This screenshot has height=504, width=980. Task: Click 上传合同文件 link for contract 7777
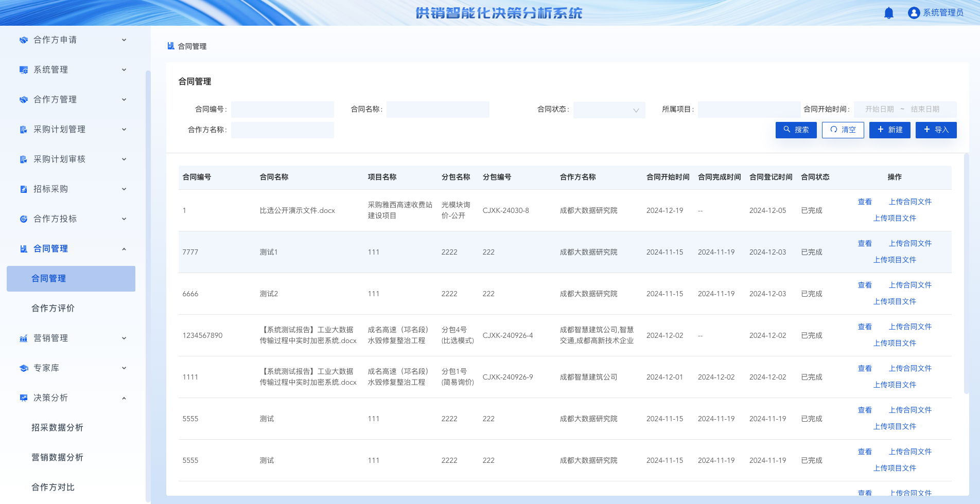tap(910, 243)
